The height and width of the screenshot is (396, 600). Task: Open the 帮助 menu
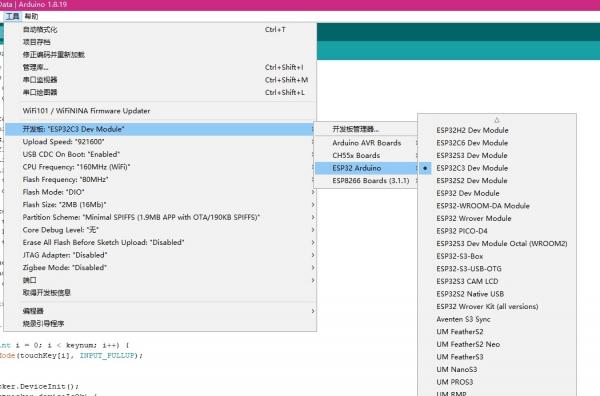tap(31, 16)
